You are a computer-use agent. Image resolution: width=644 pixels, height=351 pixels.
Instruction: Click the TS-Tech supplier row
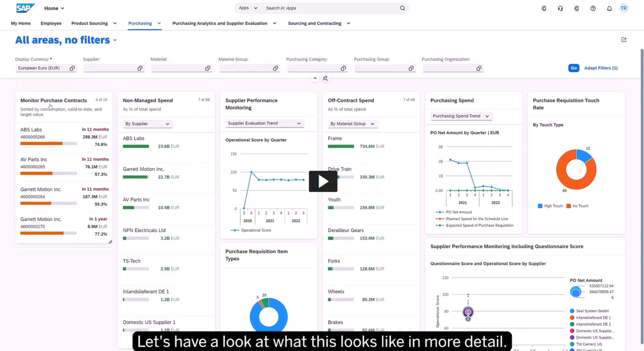pos(166,265)
